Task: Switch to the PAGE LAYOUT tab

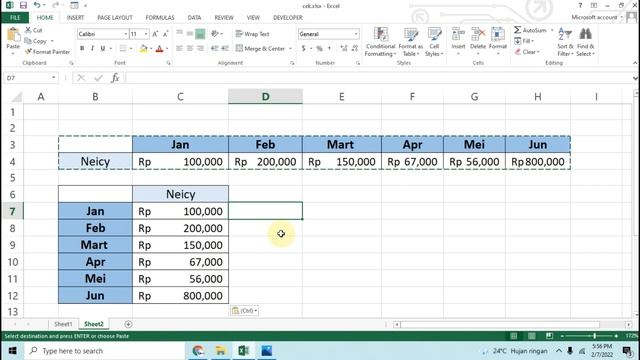Action: point(115,18)
